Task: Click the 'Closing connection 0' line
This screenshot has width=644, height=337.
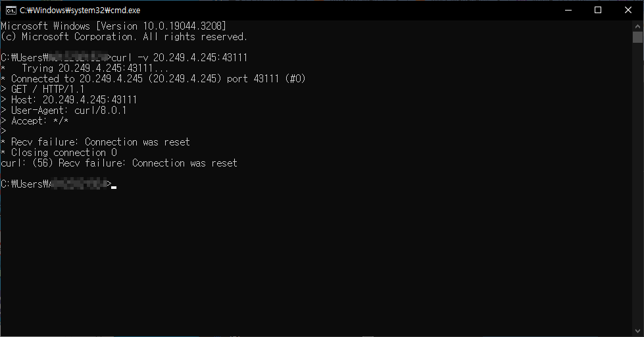Action: [x=59, y=153]
